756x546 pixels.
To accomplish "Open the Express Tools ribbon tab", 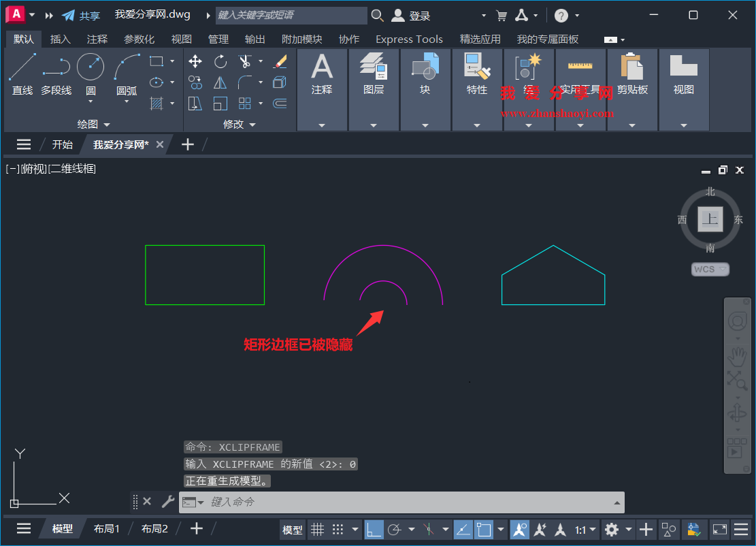I will pos(409,39).
